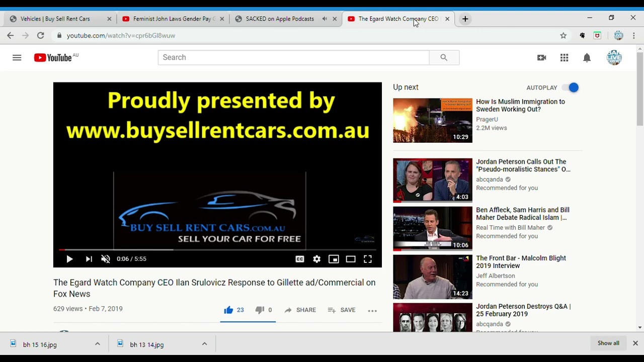The image size is (644, 362).
Task: Expand options for bh 15 16.jpg download
Action: (98, 344)
